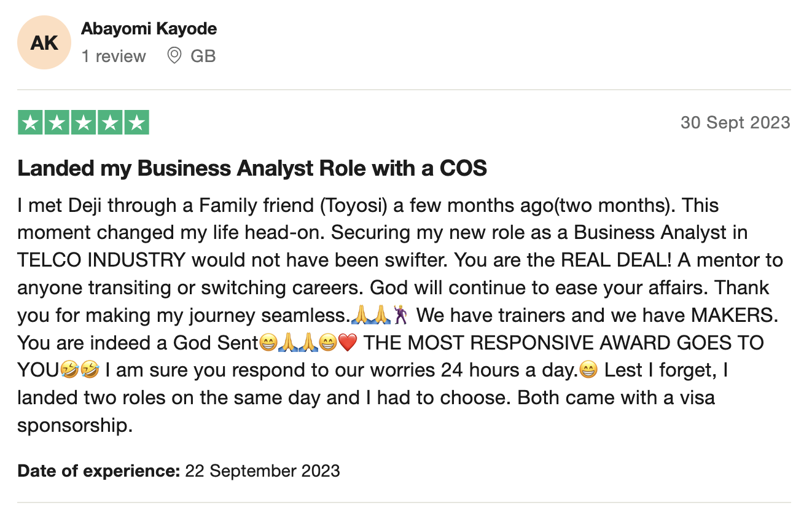Click the red heart emoji in the review
Image resolution: width=812 pixels, height=516 pixels.
(x=348, y=343)
